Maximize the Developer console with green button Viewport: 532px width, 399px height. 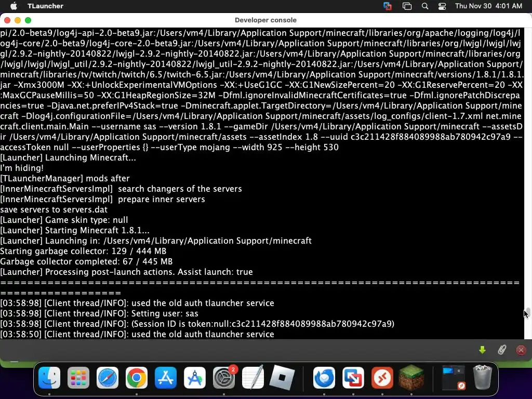28,20
